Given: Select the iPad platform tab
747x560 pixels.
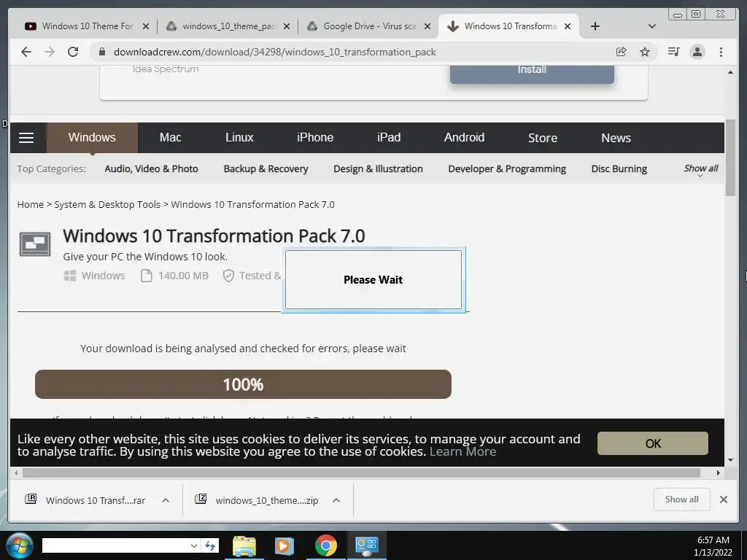Looking at the screenshot, I should [389, 138].
